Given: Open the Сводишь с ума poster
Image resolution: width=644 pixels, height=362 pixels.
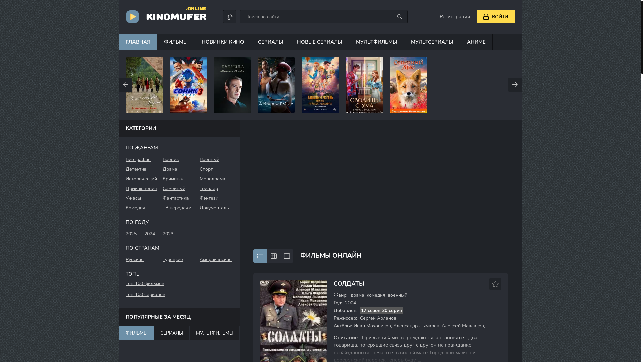Looking at the screenshot, I should (364, 85).
